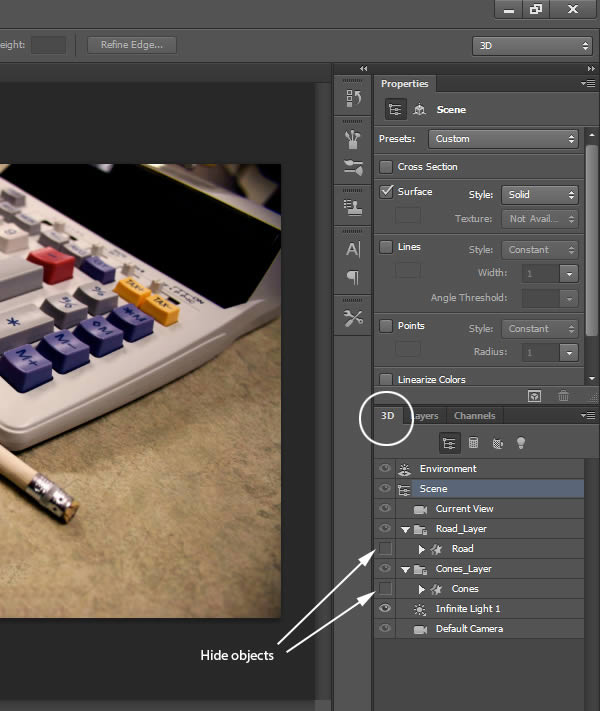Click the Default Camera icon
The height and width of the screenshot is (711, 600).
[420, 629]
